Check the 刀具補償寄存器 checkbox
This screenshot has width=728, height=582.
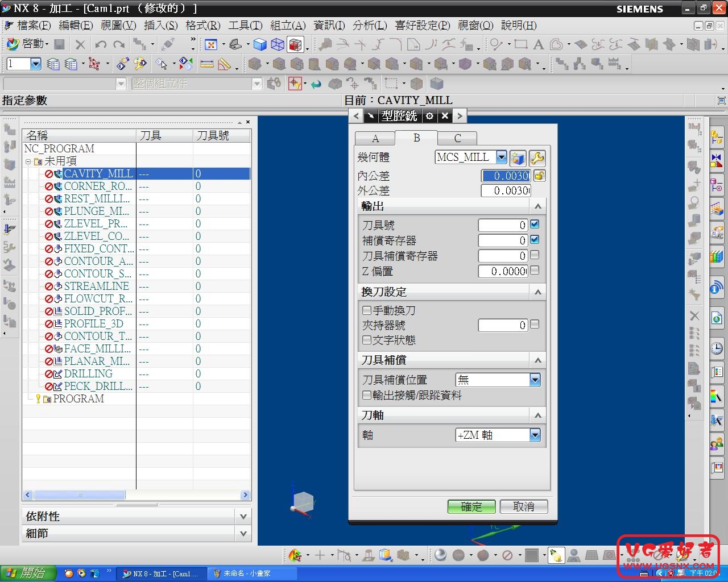point(535,255)
